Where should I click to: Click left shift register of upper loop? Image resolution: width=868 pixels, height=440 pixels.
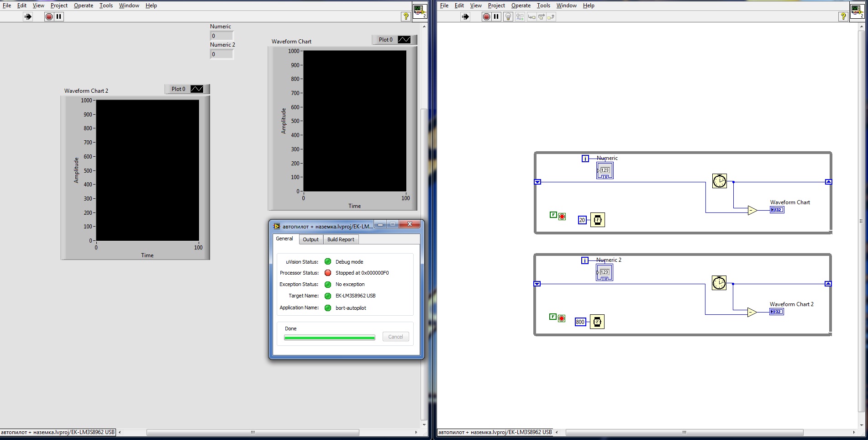click(537, 182)
